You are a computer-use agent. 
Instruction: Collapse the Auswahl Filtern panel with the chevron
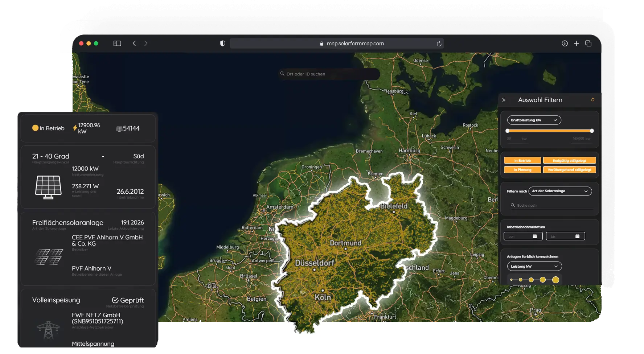(504, 99)
